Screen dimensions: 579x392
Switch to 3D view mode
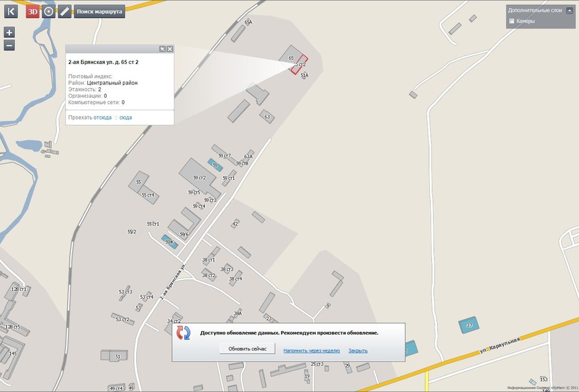[x=32, y=11]
